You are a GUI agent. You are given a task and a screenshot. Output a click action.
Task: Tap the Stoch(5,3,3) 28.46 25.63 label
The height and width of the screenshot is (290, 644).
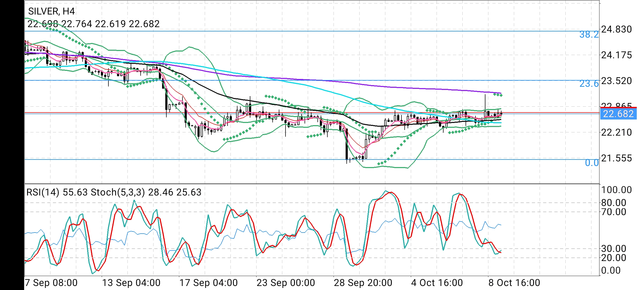pos(146,192)
